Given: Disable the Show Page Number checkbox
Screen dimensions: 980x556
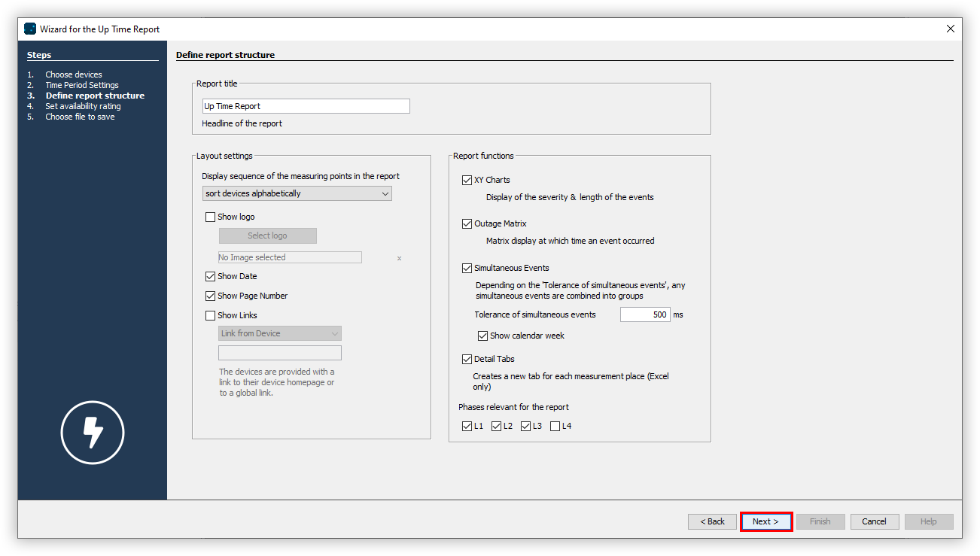Looking at the screenshot, I should [x=211, y=296].
